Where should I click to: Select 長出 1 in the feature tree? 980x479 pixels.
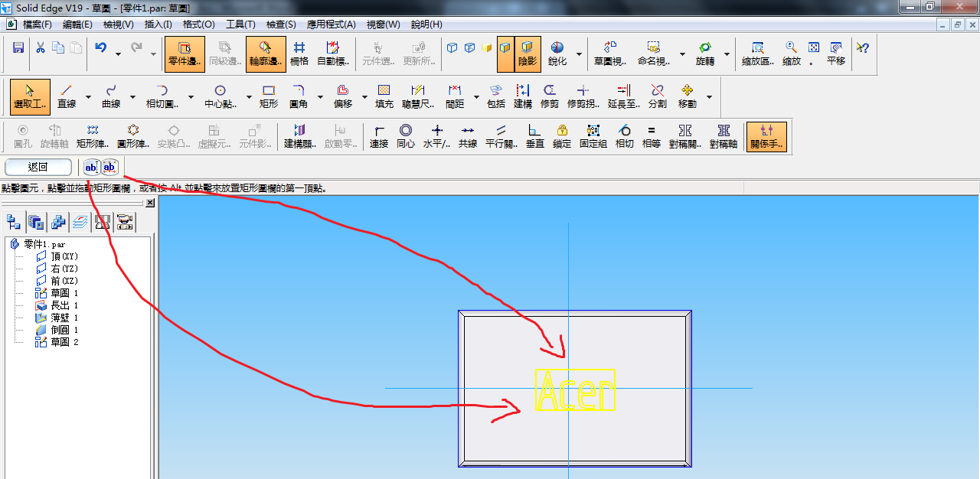point(57,305)
